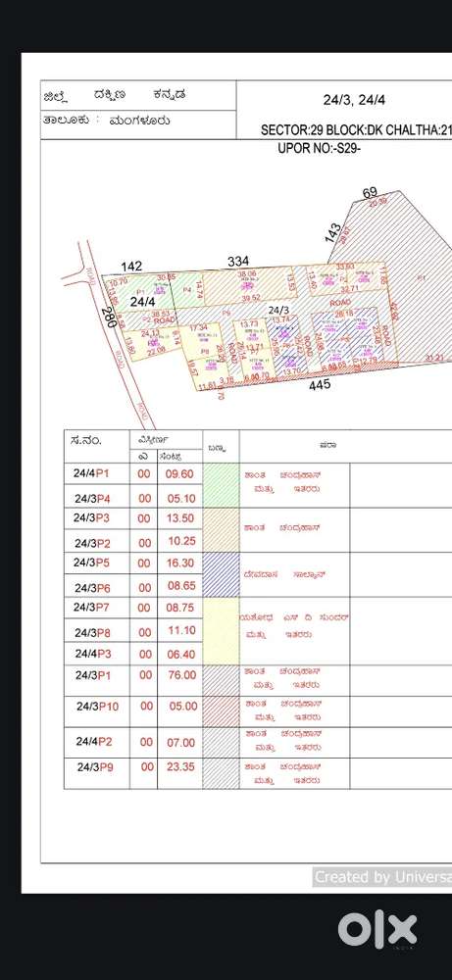Click the OLX logo watermark
Viewport: 452px width, 980px height.
click(x=377, y=932)
